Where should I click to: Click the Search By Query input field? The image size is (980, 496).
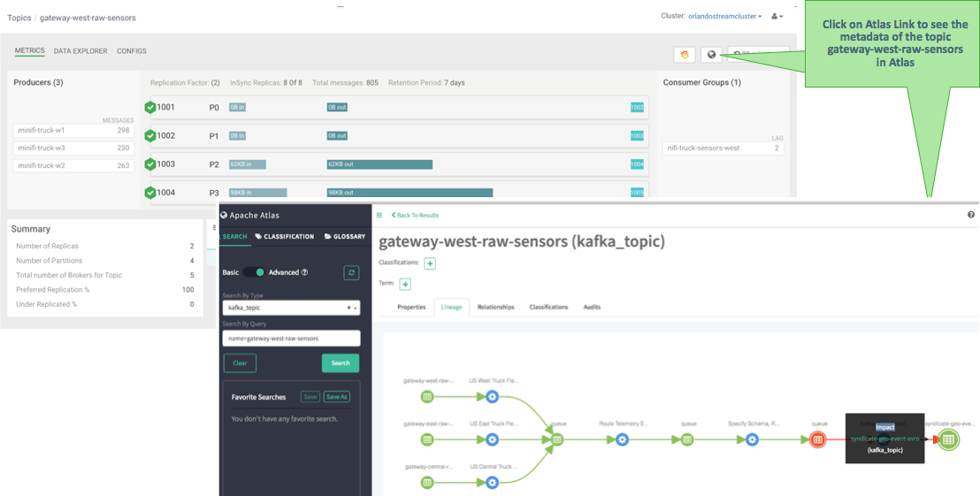(x=291, y=338)
